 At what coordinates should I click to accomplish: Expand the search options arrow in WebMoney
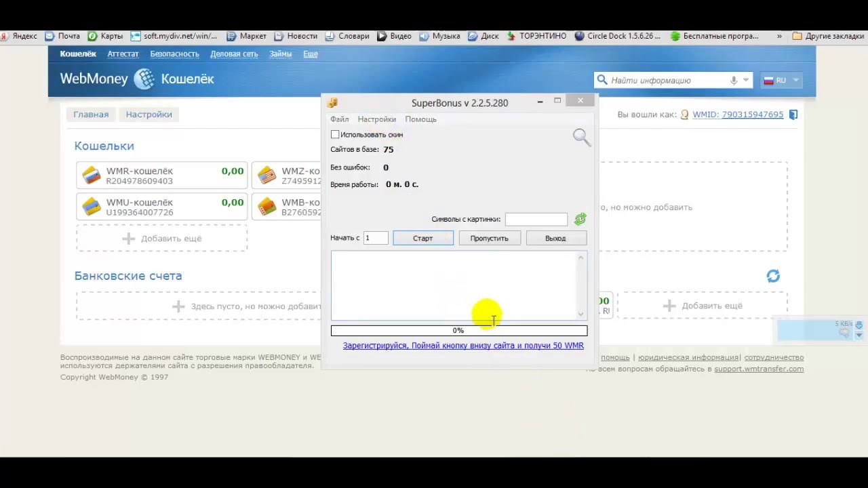pyautogui.click(x=746, y=80)
